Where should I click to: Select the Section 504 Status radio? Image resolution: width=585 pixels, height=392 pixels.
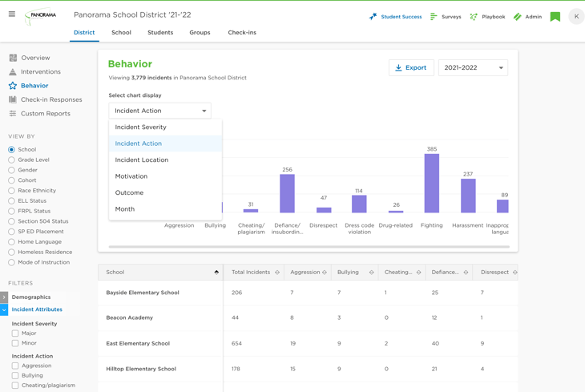point(11,221)
